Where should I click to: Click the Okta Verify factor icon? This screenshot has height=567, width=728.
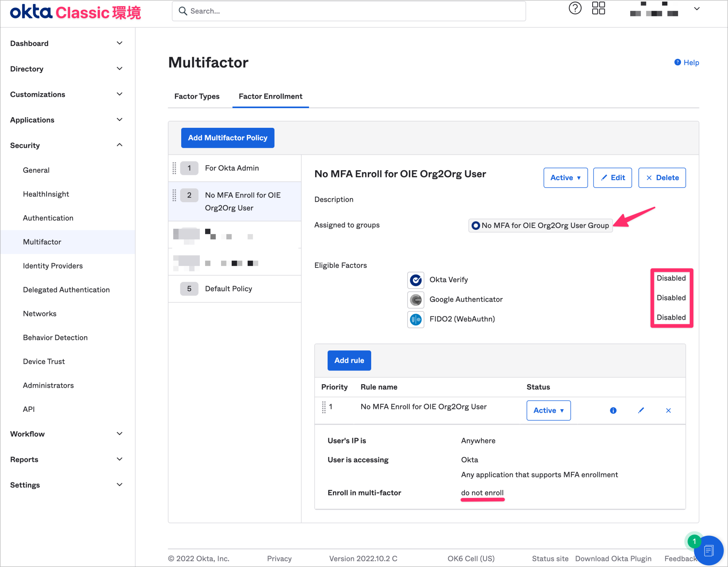tap(416, 280)
